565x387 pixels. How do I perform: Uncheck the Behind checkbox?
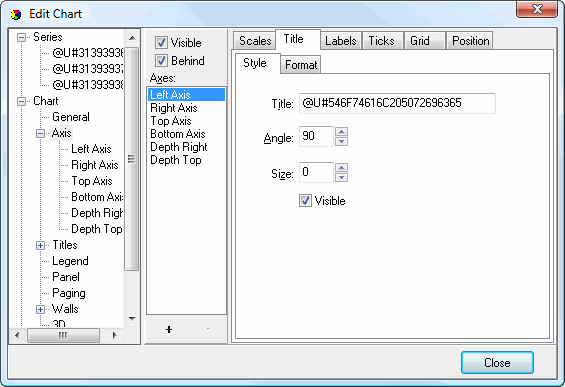[x=161, y=61]
